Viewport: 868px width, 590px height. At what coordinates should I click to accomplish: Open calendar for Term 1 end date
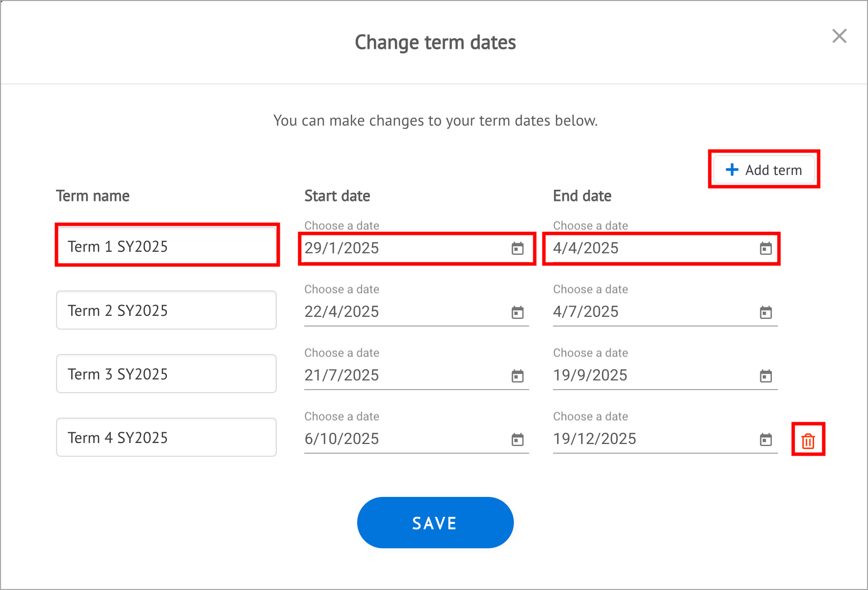tap(766, 249)
